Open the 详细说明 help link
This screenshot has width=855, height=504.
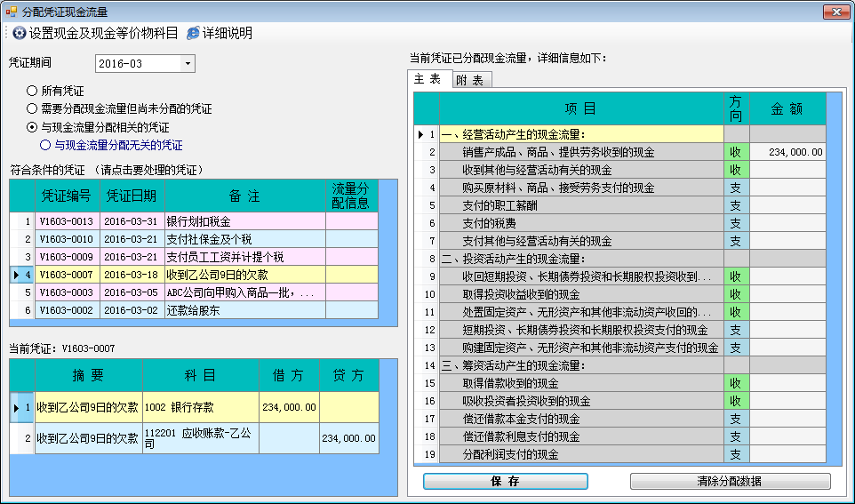coord(220,33)
